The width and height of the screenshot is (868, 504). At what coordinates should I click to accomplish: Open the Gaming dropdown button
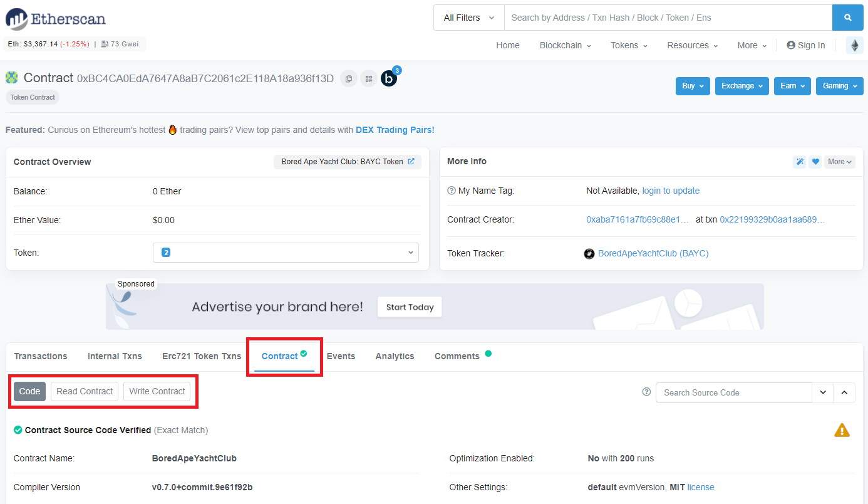pyautogui.click(x=840, y=86)
